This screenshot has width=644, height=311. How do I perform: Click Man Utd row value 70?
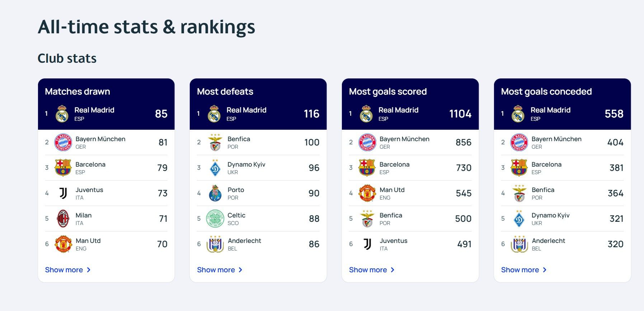tap(162, 244)
